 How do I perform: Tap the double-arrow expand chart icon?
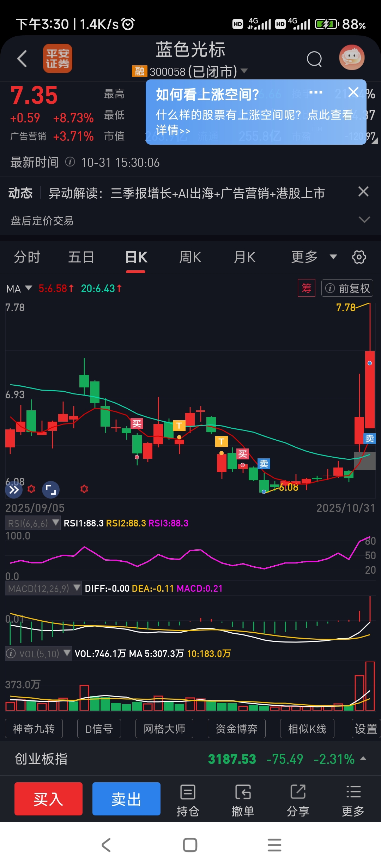point(14,490)
